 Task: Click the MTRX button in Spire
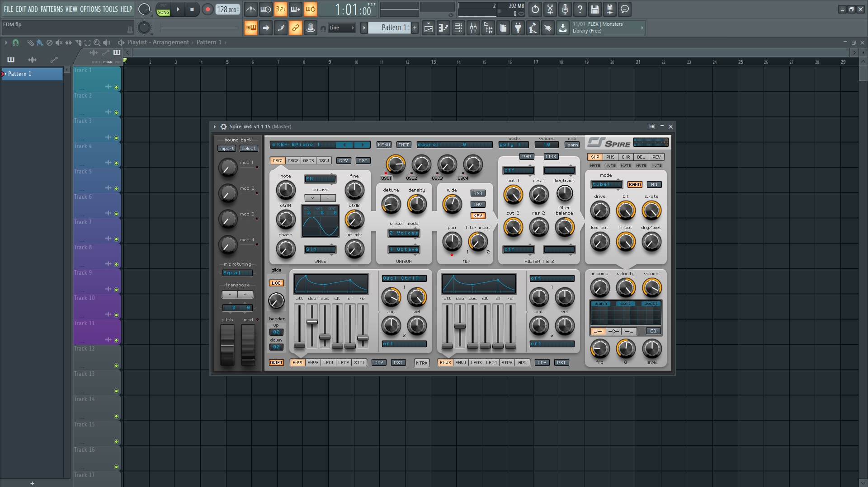click(x=422, y=363)
